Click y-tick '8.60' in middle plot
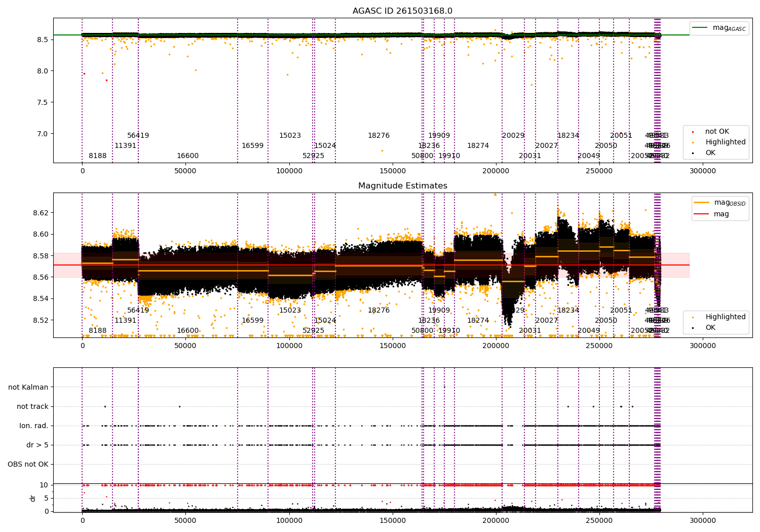Screen dimensions: 760x532 [41, 234]
